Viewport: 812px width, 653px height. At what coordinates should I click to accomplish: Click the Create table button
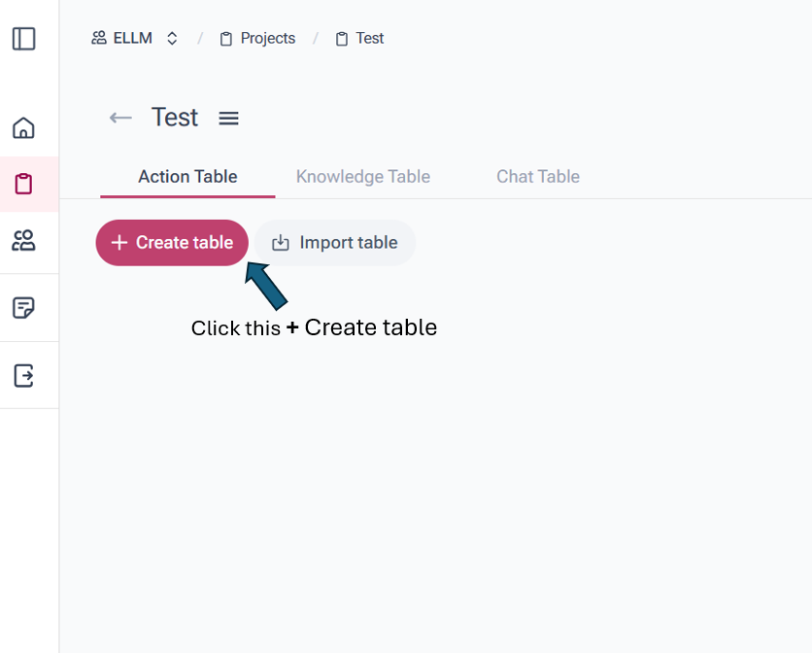[172, 243]
